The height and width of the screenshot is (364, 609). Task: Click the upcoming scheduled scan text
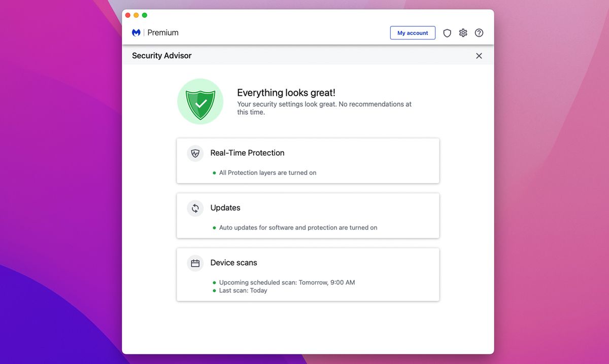pos(287,282)
